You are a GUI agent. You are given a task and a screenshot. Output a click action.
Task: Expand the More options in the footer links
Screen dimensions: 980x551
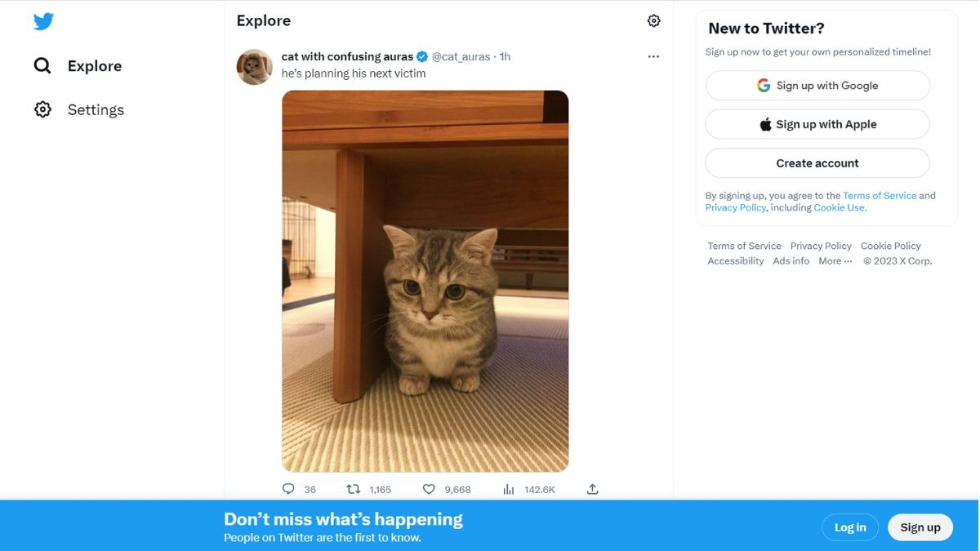click(x=835, y=260)
